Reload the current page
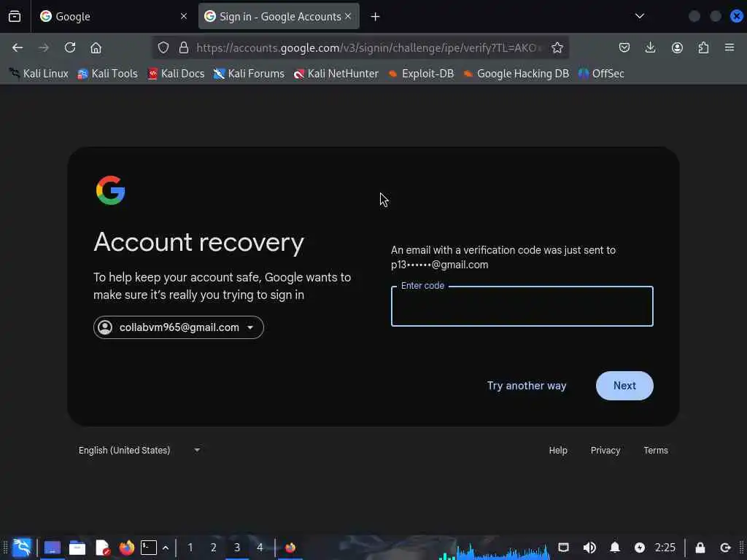Screen dimensions: 747x560 [x=70, y=47]
